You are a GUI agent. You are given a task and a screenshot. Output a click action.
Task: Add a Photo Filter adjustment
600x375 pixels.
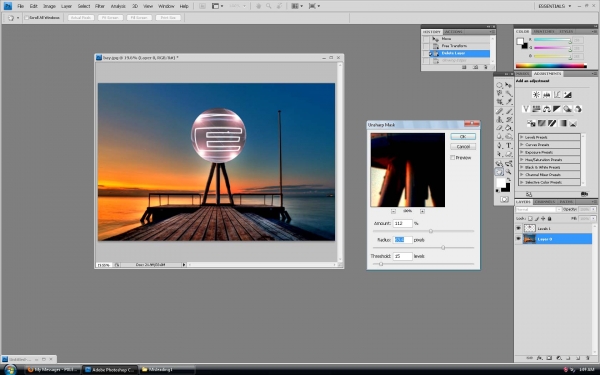tap(567, 109)
